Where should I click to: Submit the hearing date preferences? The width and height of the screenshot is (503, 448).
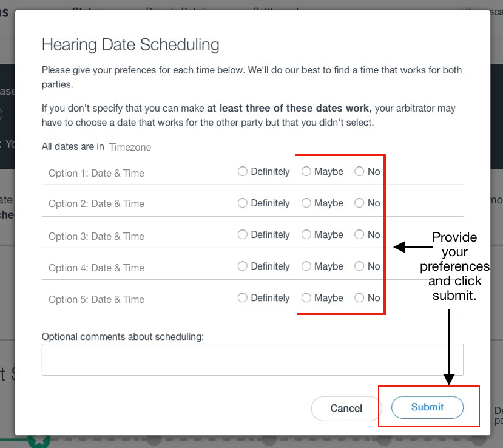click(427, 407)
